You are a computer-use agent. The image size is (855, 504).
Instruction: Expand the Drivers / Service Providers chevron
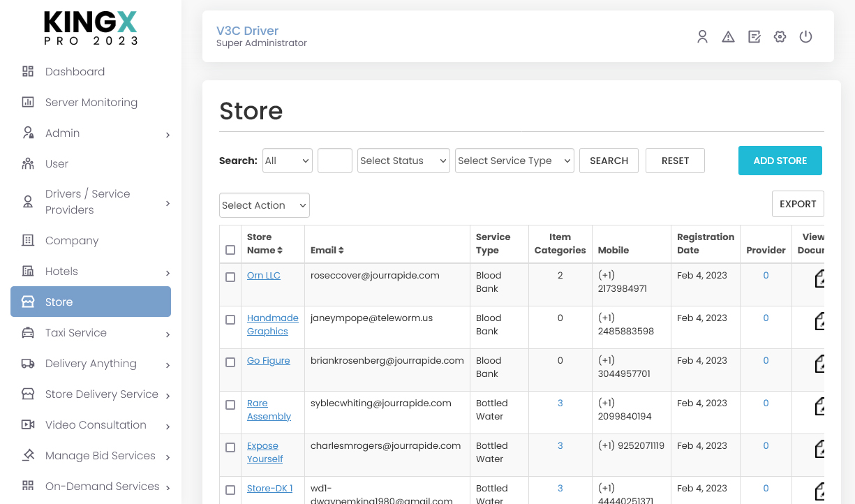168,203
